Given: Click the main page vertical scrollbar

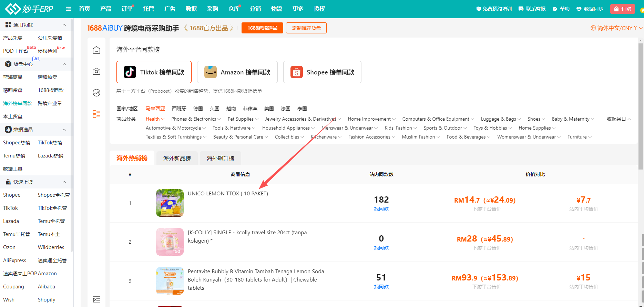Looking at the screenshot, I should [x=641, y=106].
